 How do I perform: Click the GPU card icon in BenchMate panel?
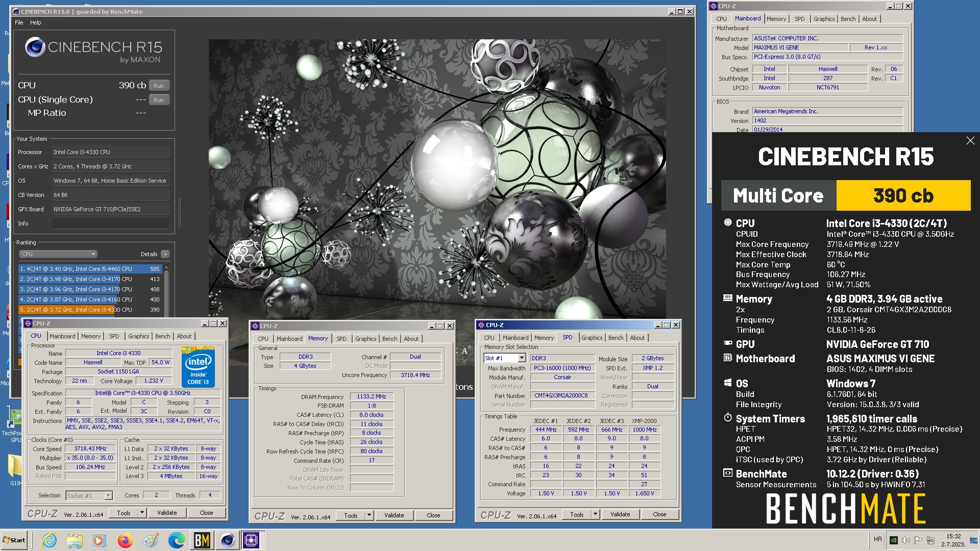728,344
